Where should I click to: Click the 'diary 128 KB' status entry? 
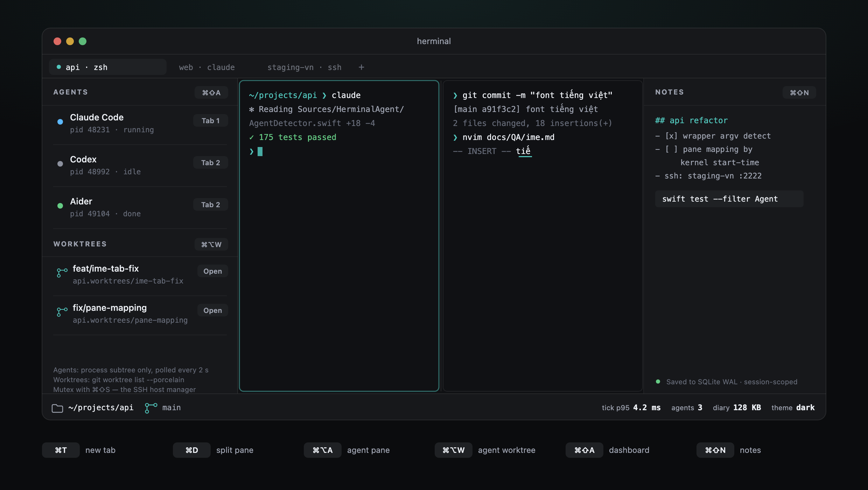pyautogui.click(x=737, y=407)
